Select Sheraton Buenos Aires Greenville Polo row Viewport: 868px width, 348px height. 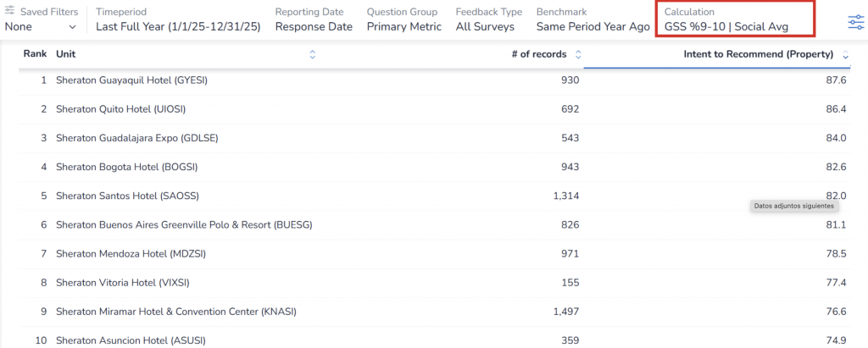[x=184, y=224]
